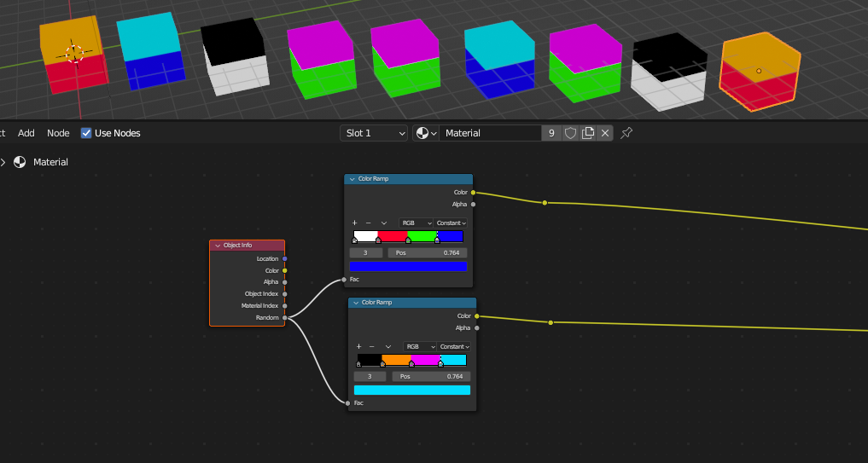Click the Material name field
The width and height of the screenshot is (868, 463).
(490, 133)
